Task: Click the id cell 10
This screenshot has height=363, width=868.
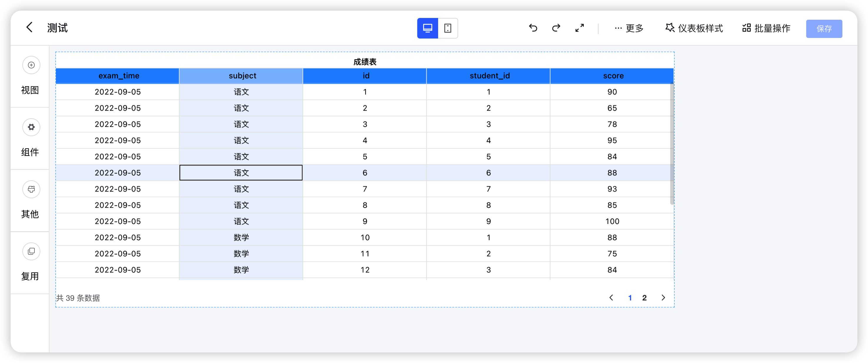Action: (365, 237)
